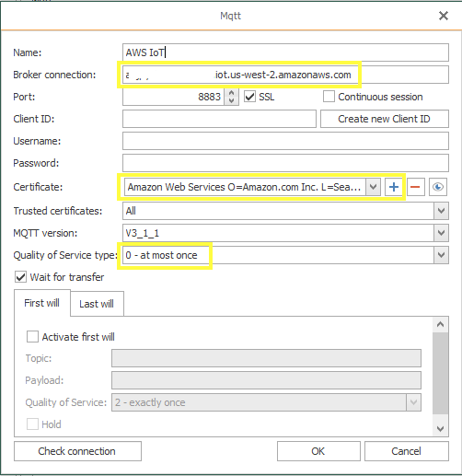The height and width of the screenshot is (476, 462).
Task: Add a certificate with the plus icon
Action: tap(394, 187)
